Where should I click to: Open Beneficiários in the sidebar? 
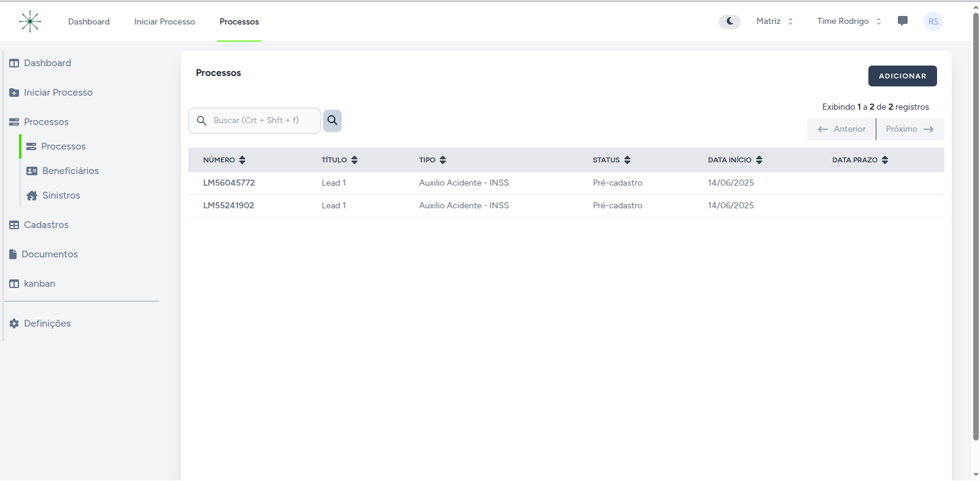tap(63, 171)
